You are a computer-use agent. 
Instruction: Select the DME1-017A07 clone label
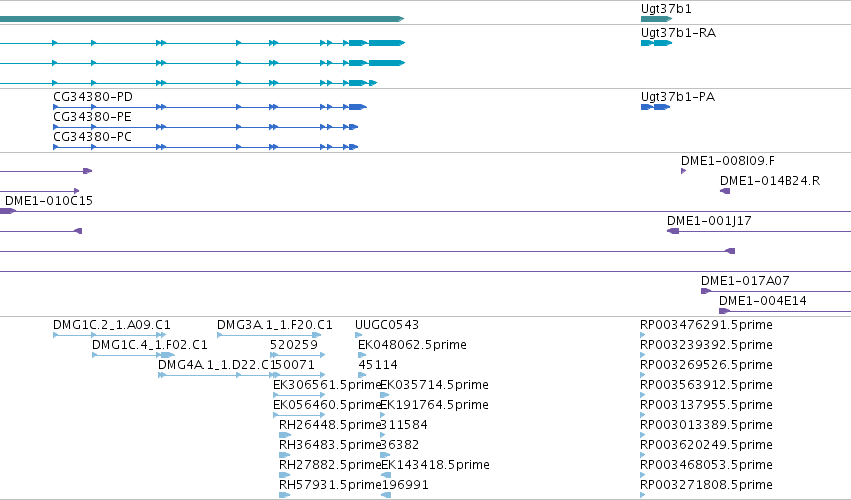coord(745,281)
